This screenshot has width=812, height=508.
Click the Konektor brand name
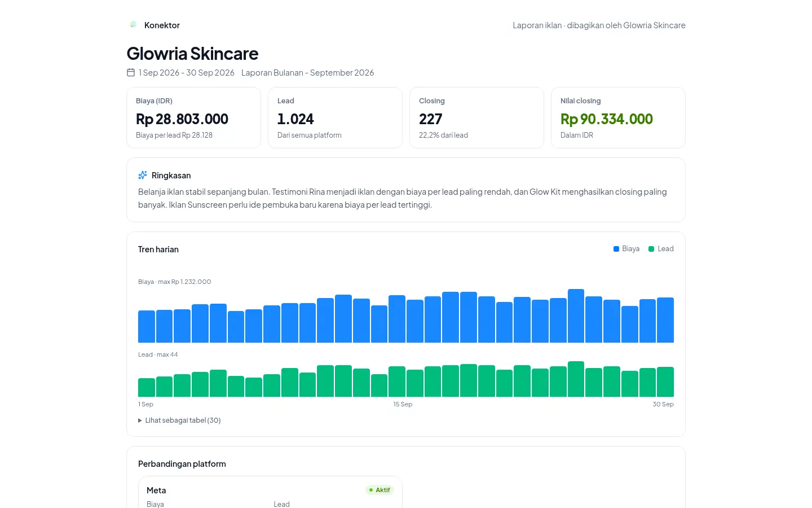click(x=162, y=25)
